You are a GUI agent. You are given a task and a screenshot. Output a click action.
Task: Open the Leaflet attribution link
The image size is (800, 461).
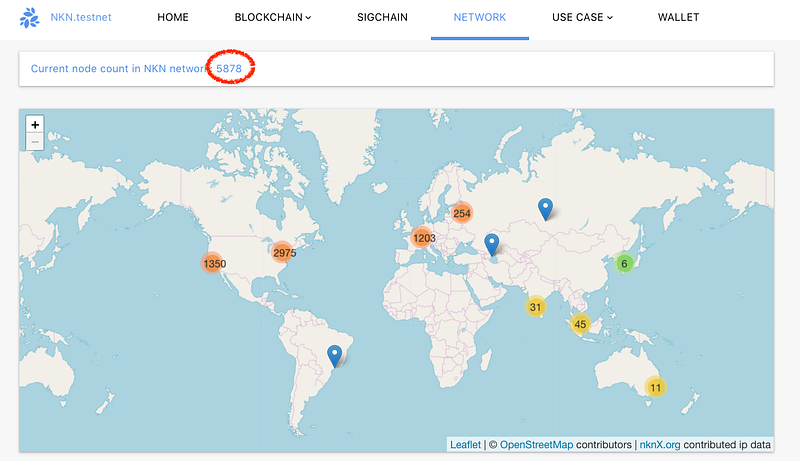pyautogui.click(x=465, y=445)
